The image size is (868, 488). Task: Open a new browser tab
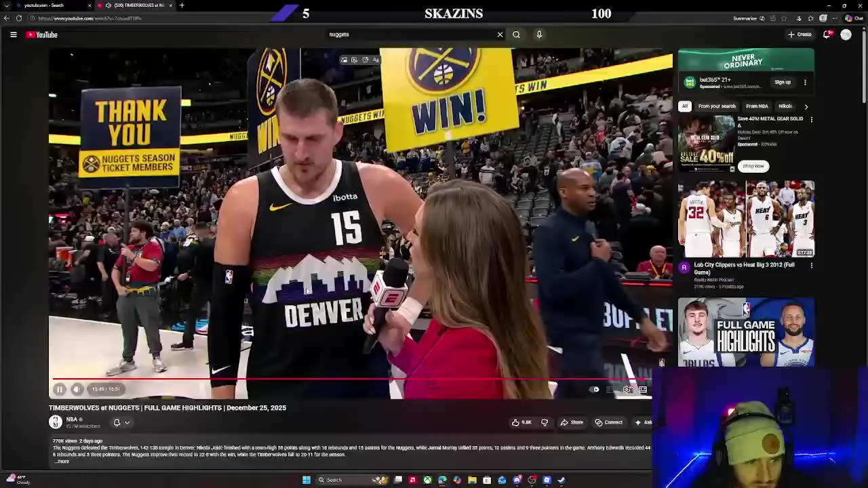tap(182, 5)
